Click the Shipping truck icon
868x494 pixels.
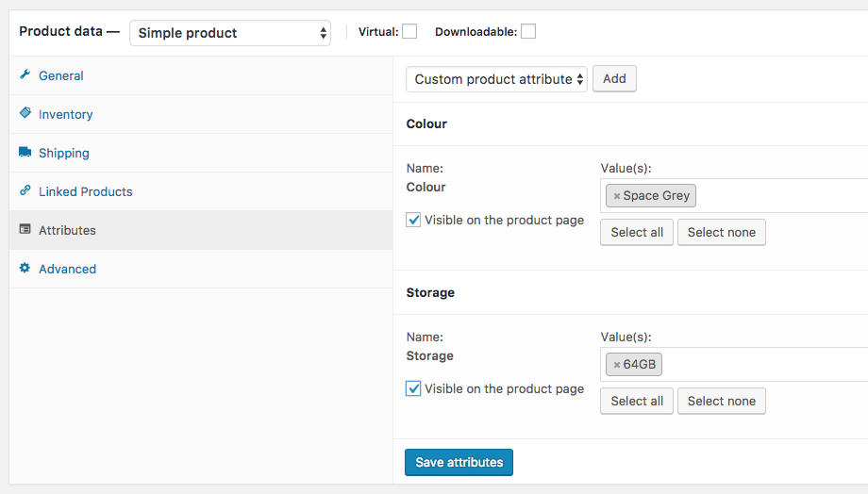[x=25, y=153]
